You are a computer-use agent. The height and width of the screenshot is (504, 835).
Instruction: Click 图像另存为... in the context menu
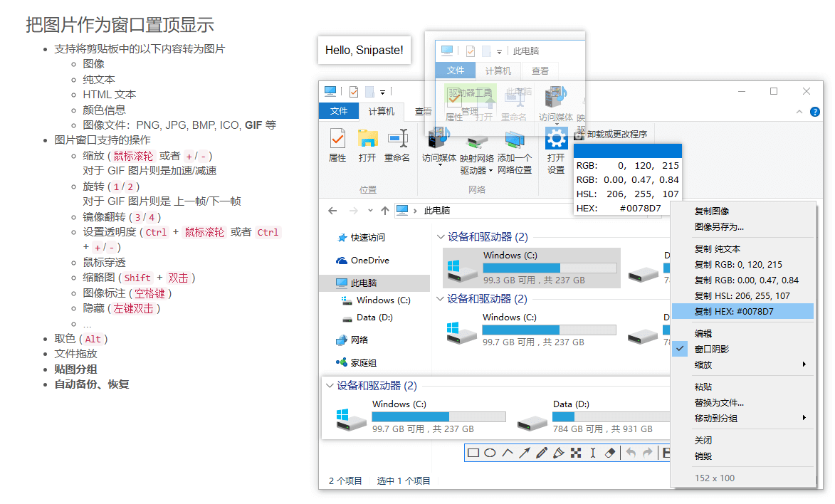tap(719, 227)
